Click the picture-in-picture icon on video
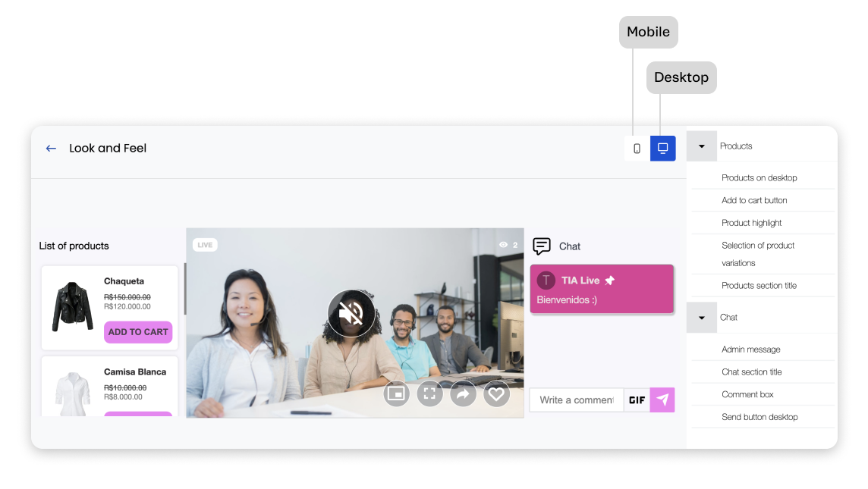The width and height of the screenshot is (868, 489). tap(395, 393)
